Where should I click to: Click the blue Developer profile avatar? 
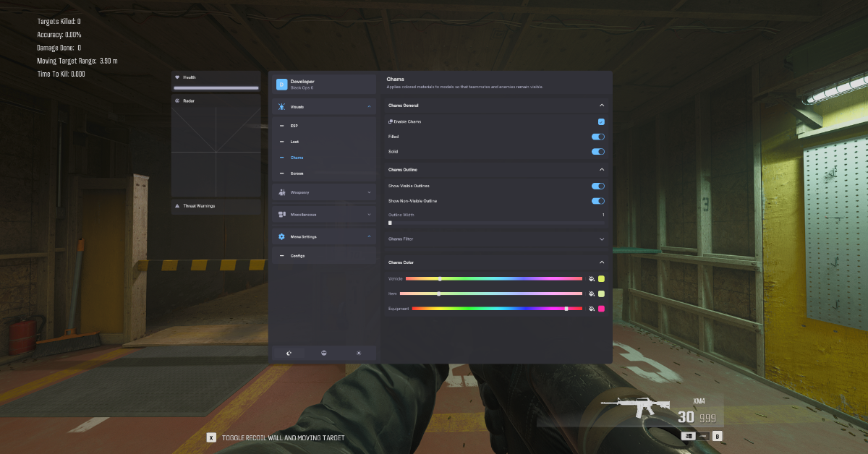(281, 85)
